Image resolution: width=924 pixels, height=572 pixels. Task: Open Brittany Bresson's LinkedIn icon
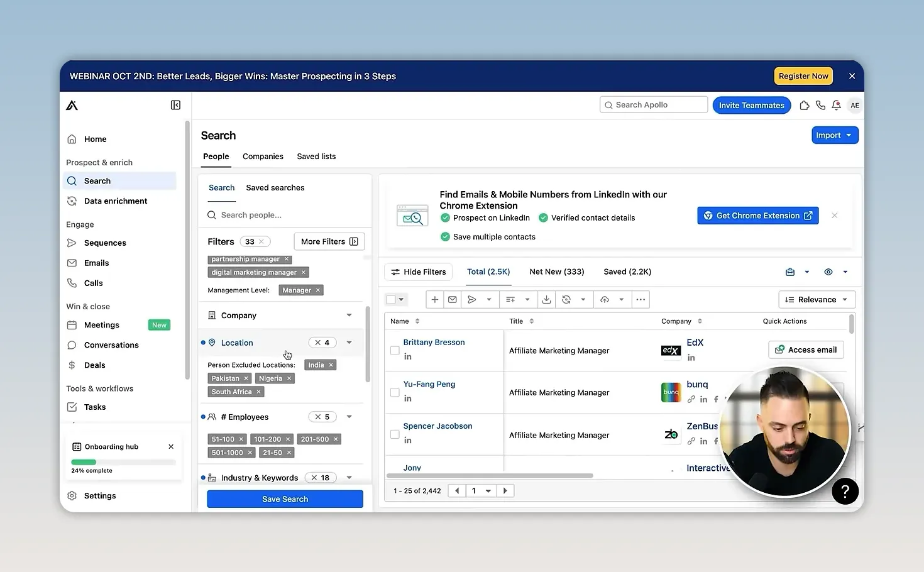click(408, 356)
